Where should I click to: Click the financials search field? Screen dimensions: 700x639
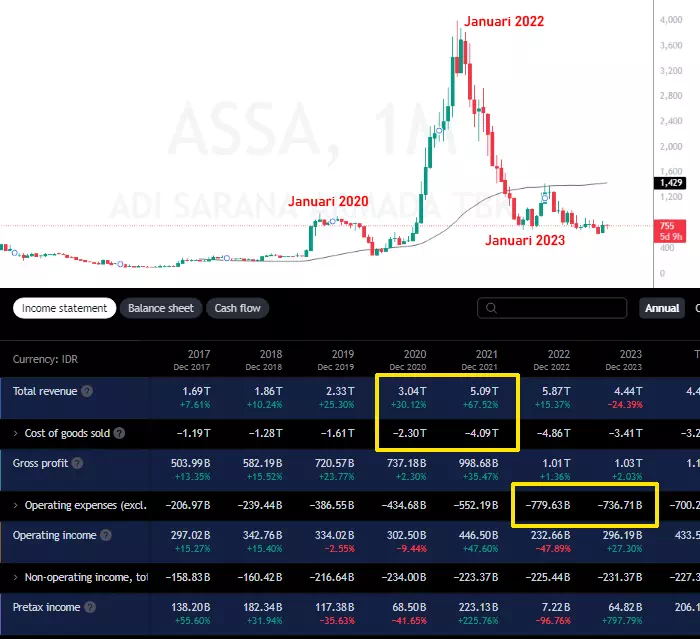(x=552, y=308)
